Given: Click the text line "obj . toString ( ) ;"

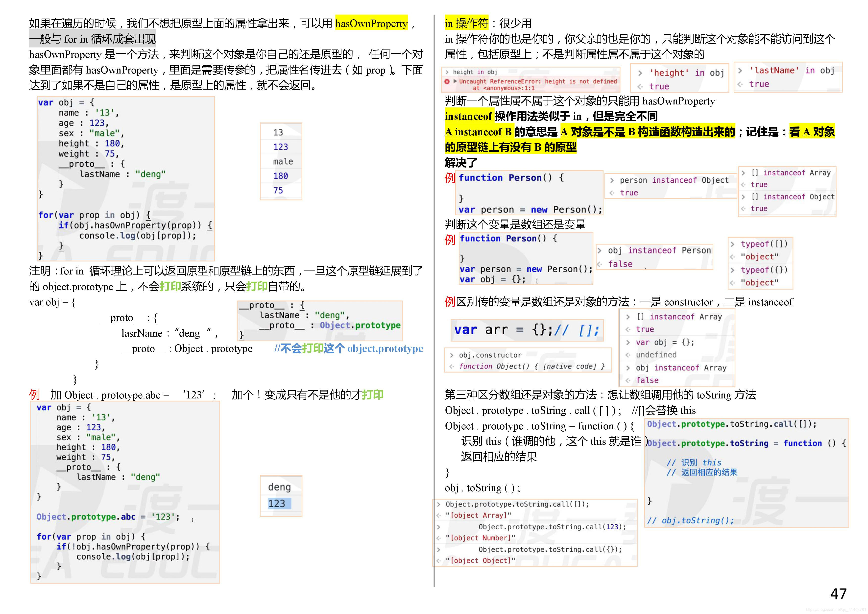Looking at the screenshot, I should pyautogui.click(x=482, y=488).
